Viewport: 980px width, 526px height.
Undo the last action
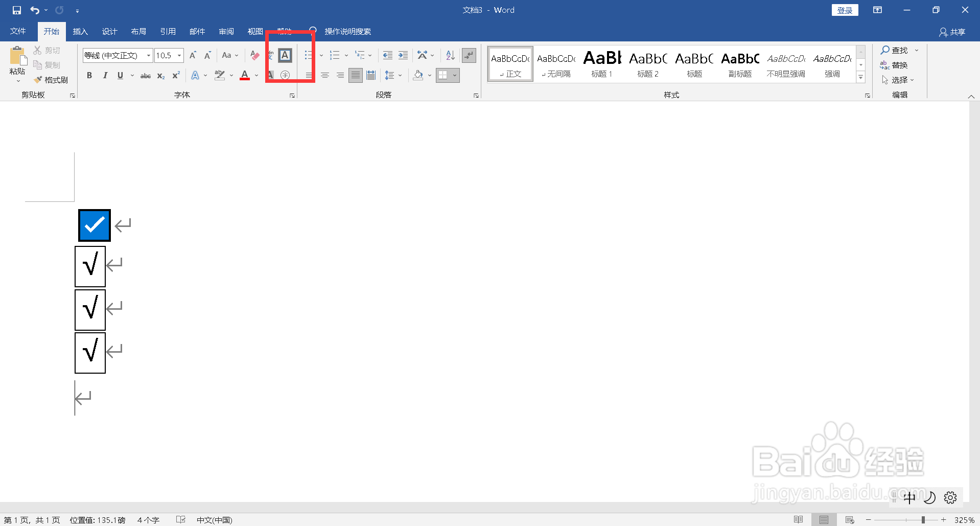(35, 10)
